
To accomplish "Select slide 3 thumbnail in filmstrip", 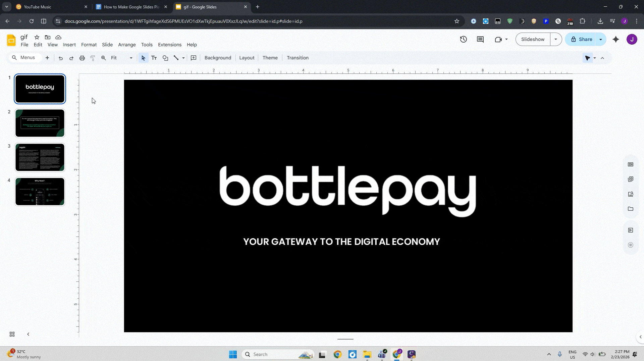I will pos(40,157).
